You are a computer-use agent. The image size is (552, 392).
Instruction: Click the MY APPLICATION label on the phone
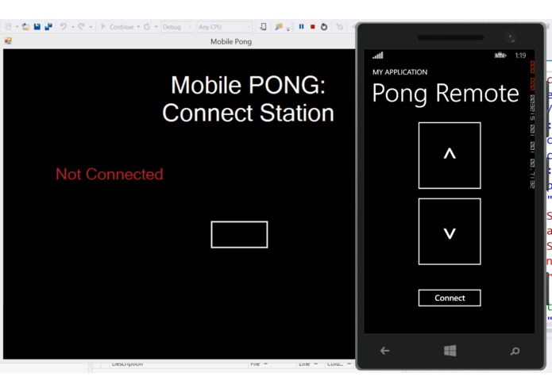coord(400,72)
